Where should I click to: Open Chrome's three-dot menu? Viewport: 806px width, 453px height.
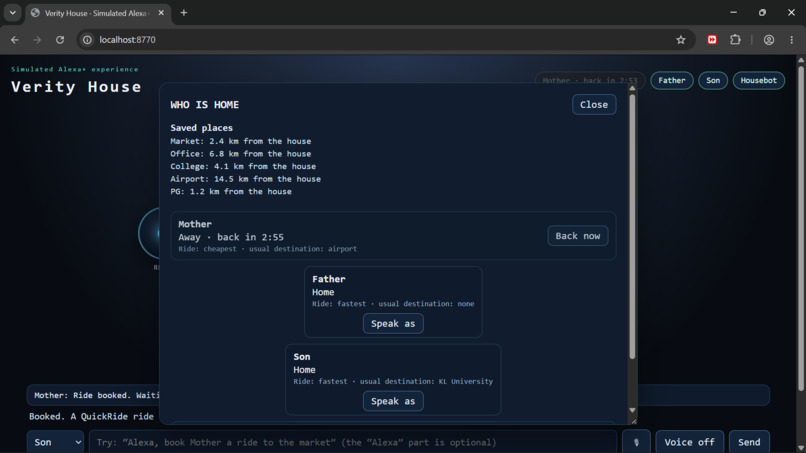(792, 40)
